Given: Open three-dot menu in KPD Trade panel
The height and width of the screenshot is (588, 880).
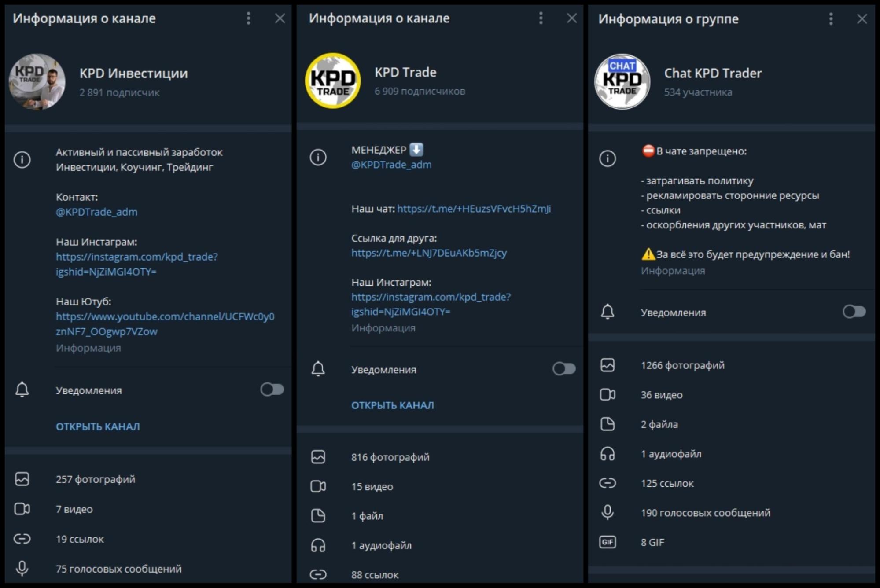Looking at the screenshot, I should pos(541,18).
